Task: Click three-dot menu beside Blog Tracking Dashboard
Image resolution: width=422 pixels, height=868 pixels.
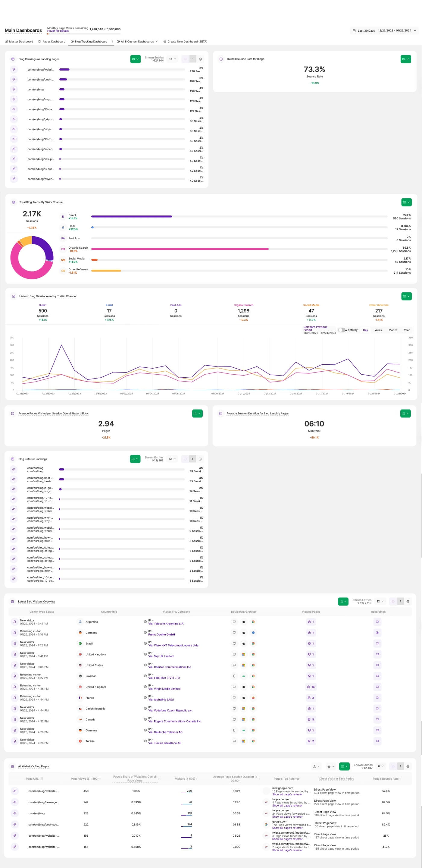Action: click(112, 42)
